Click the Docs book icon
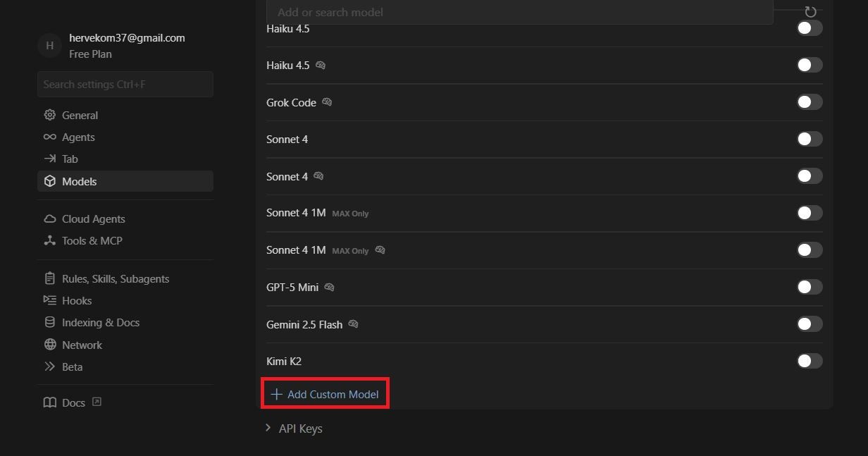 coord(49,402)
